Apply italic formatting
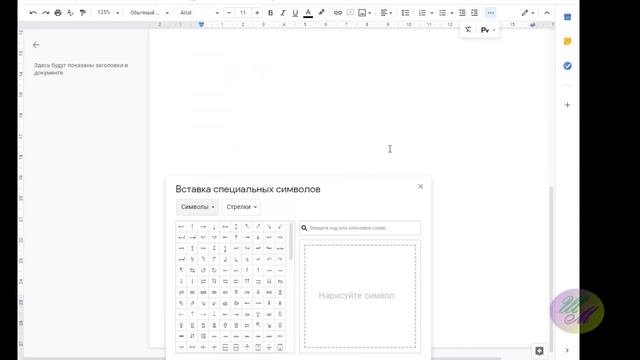640x360 pixels. coord(282,13)
